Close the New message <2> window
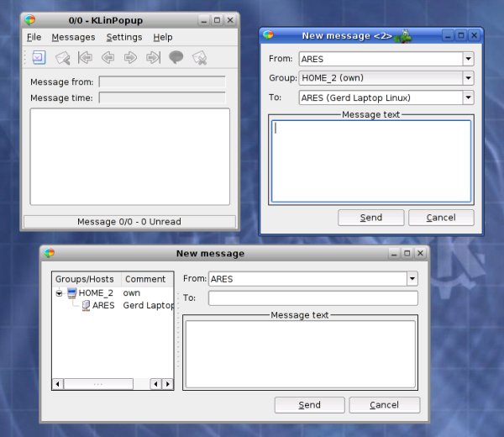The image size is (504, 437). 474,35
